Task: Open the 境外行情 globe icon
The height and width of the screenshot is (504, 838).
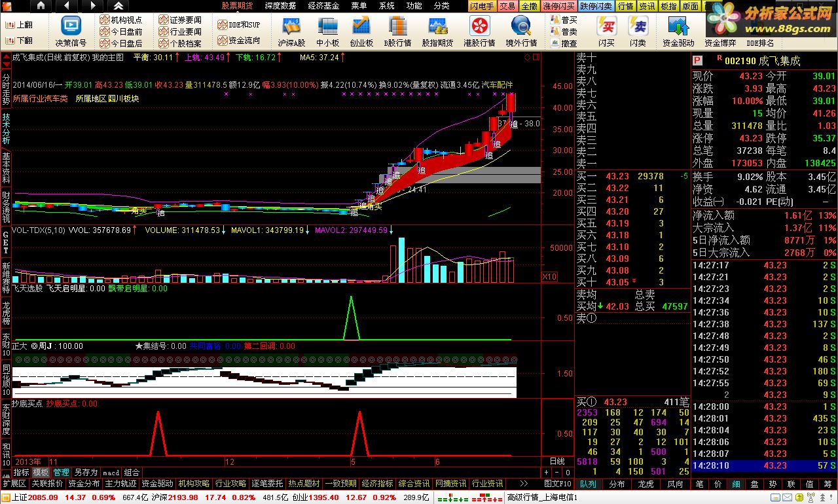Action: point(521,31)
